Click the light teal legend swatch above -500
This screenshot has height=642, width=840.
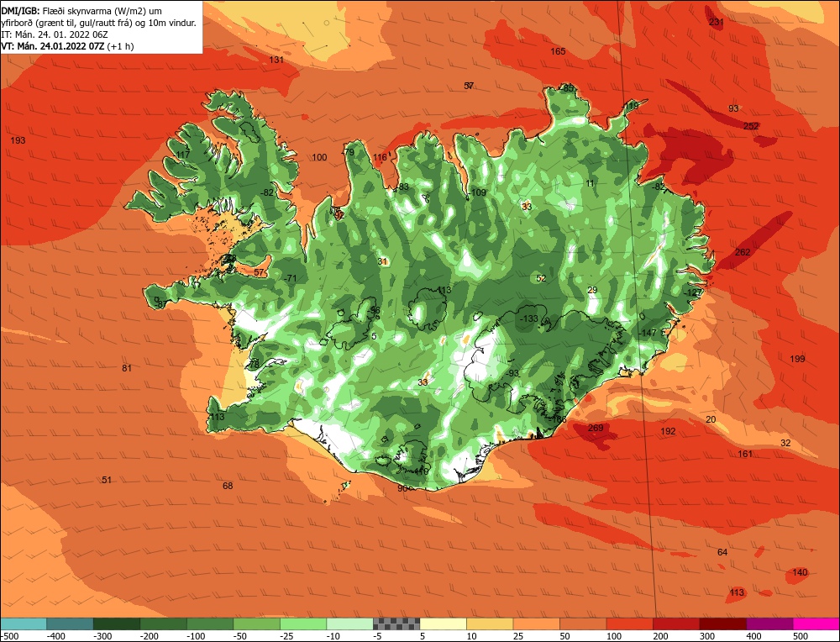tap(24, 624)
